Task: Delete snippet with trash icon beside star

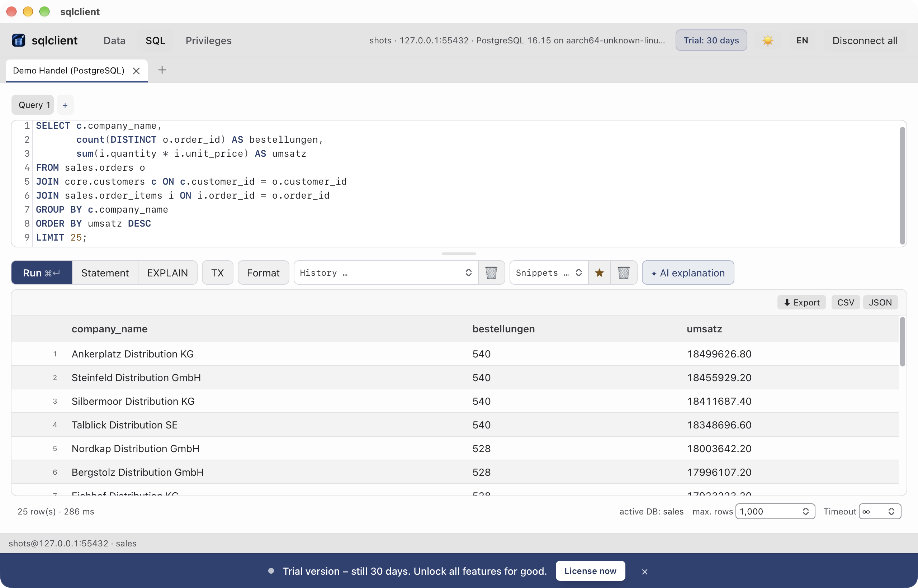Action: 624,272
